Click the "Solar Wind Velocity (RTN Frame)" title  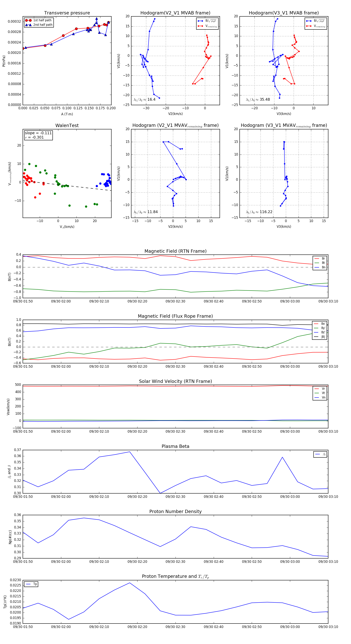(x=175, y=381)
